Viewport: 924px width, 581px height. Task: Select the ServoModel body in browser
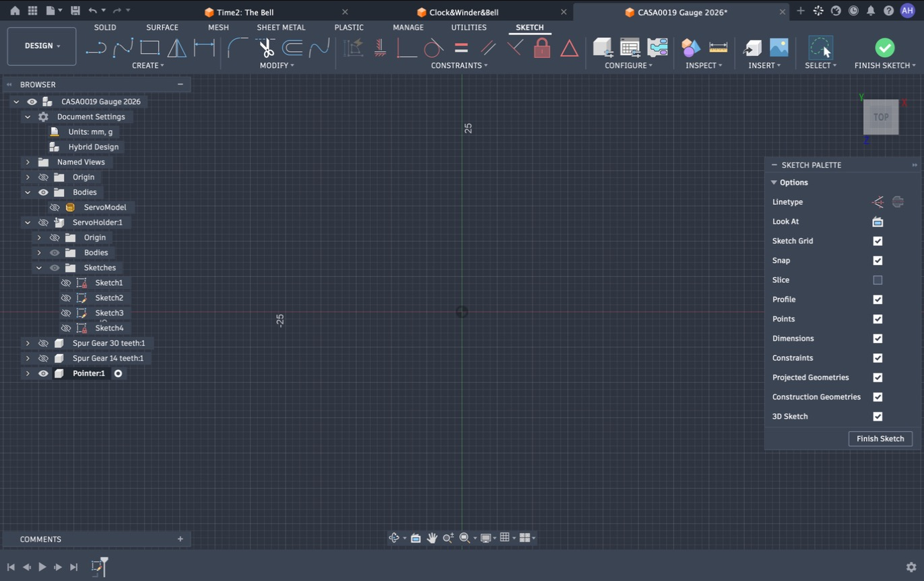104,208
